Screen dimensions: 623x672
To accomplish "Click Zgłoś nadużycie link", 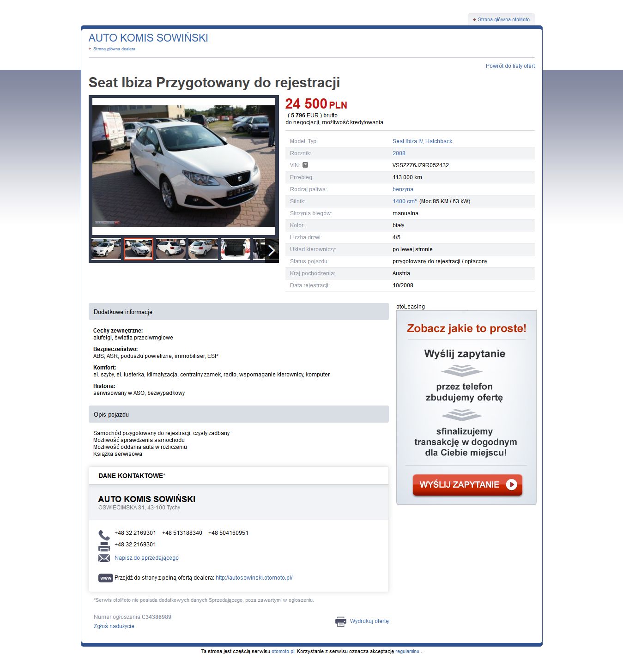I will click(x=114, y=626).
